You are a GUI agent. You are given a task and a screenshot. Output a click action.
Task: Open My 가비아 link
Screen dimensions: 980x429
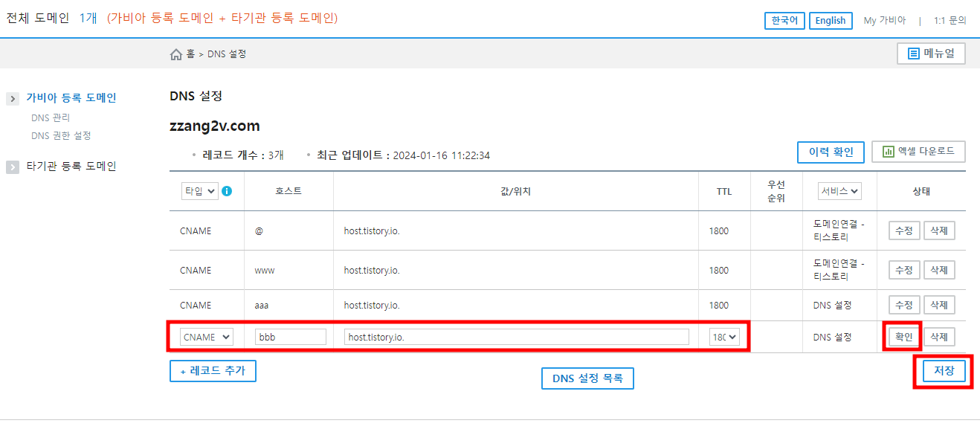pos(885,21)
